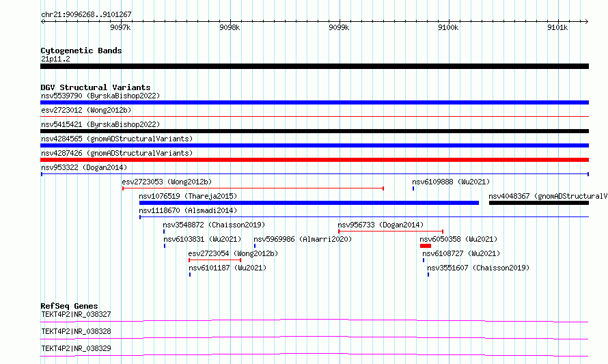
Task: Click the nsv6101187 (Wu2021) blue marker
Action: tap(190, 275)
